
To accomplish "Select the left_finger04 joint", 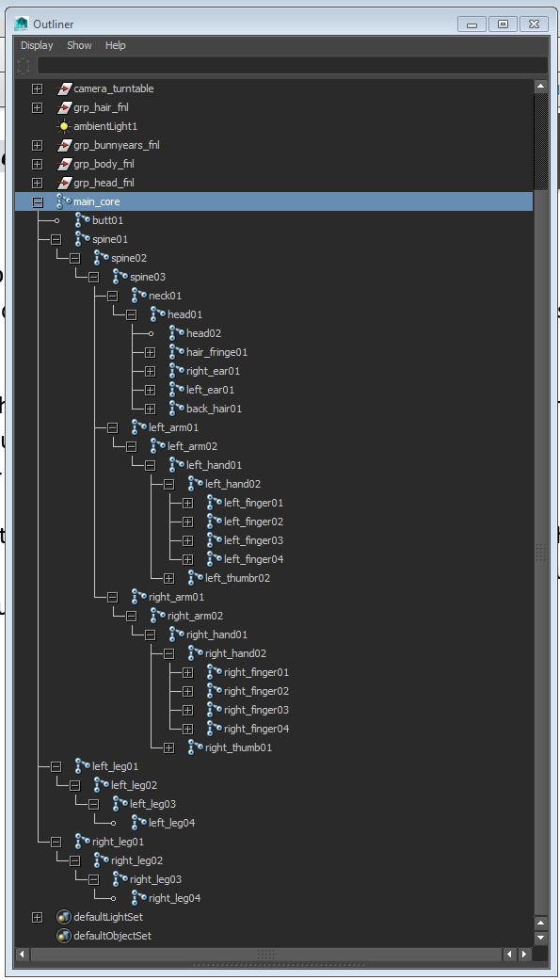I will pos(254,559).
